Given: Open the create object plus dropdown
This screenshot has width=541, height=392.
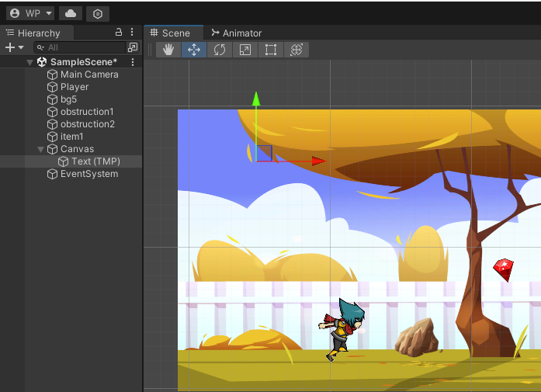Looking at the screenshot, I should [14, 47].
